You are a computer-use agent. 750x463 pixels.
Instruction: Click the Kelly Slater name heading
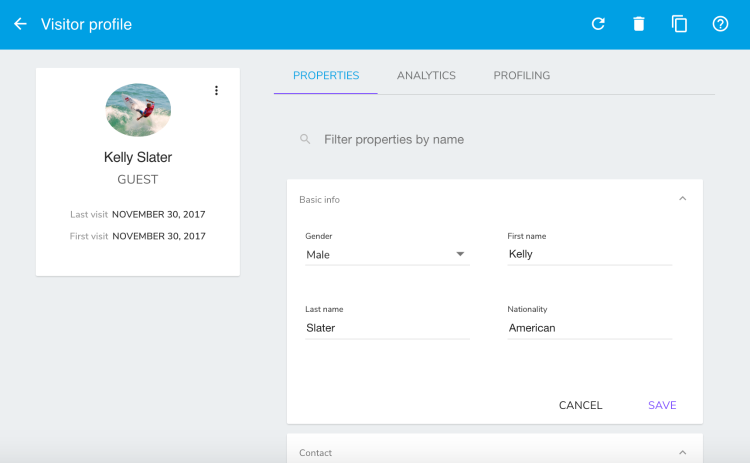(138, 157)
